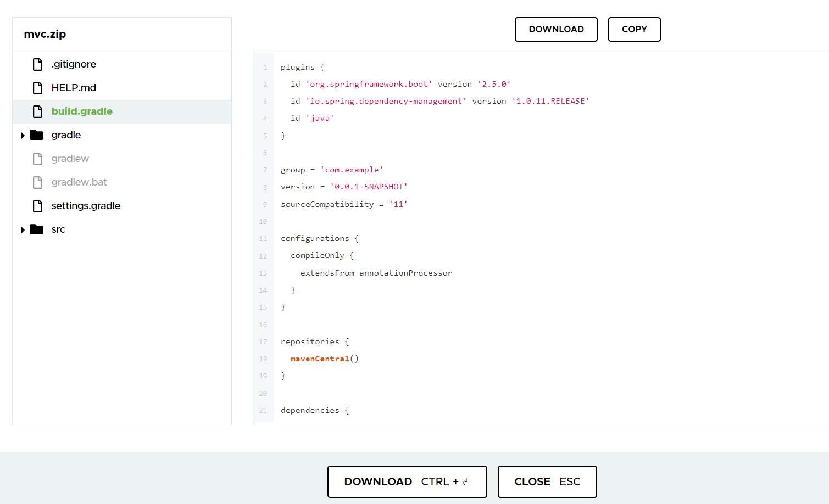Click version string '1.0.11.RELEASE'
The height and width of the screenshot is (504, 829).
tap(550, 101)
